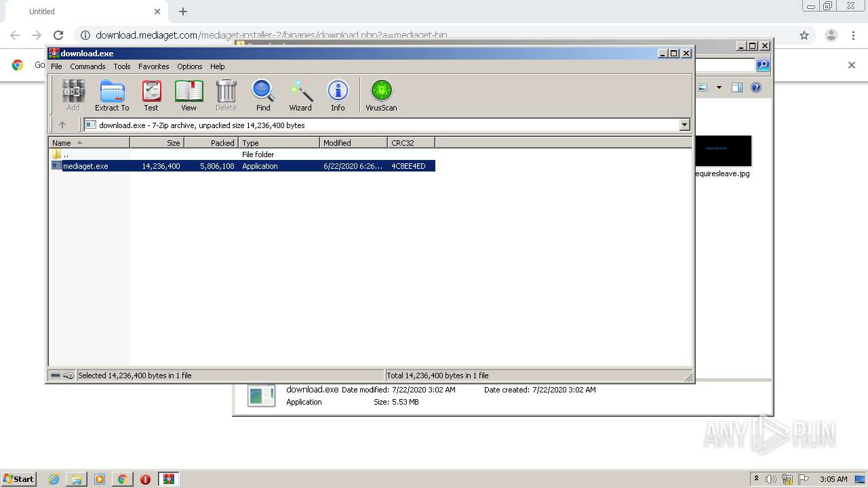Click the Explorer change view icon
This screenshot has height=488, width=868.
click(703, 87)
